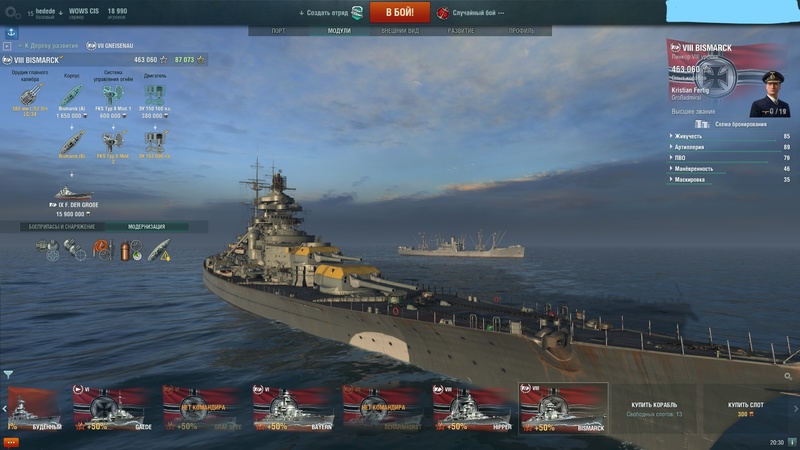Click the anchor port icon
Screen dimensions: 800x450
pyautogui.click(x=11, y=33)
